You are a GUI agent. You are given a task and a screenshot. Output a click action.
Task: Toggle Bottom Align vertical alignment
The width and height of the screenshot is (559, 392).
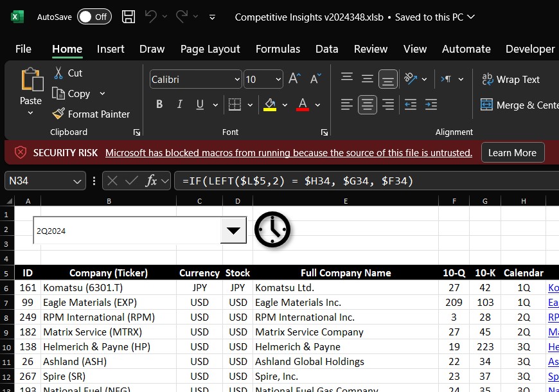388,79
